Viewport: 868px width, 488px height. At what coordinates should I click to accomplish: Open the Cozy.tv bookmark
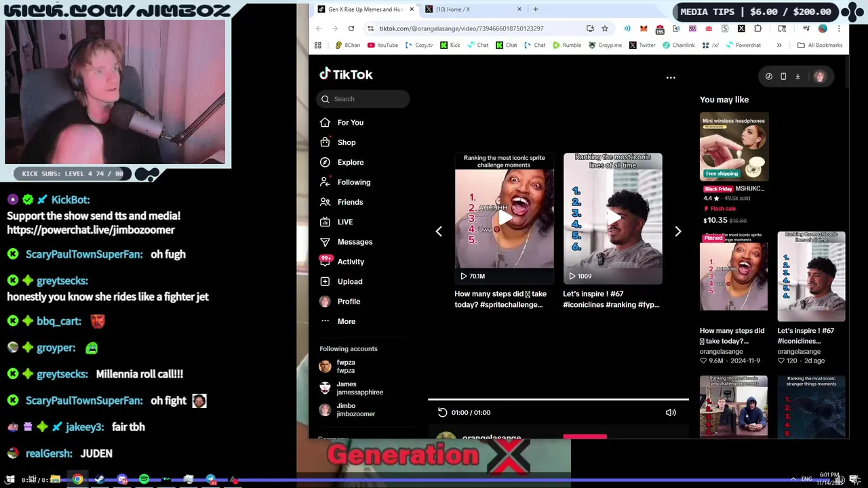pyautogui.click(x=419, y=45)
